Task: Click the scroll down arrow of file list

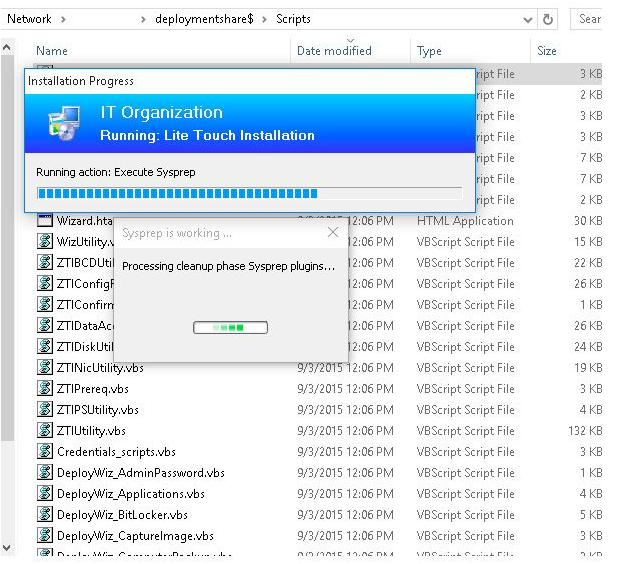Action: tap(7, 548)
